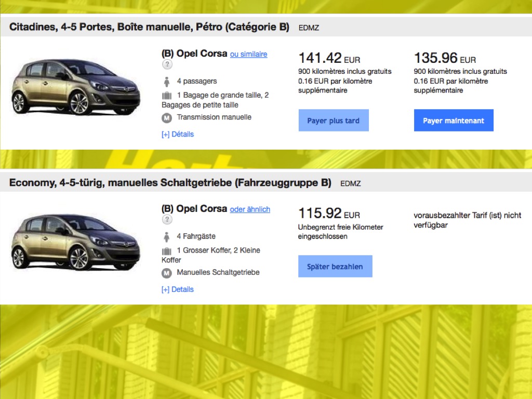Click the Opel Corsa photo in the Citadines listing
Viewport: 532px width, 399px height.
76,87
